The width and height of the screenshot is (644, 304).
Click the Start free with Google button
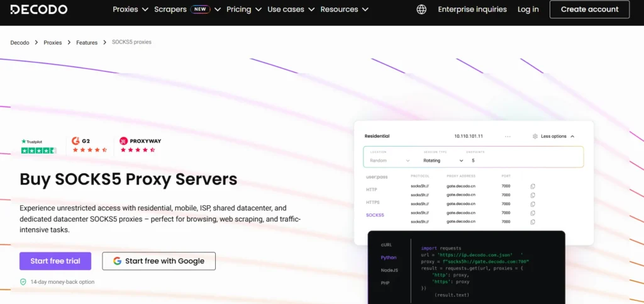159,261
